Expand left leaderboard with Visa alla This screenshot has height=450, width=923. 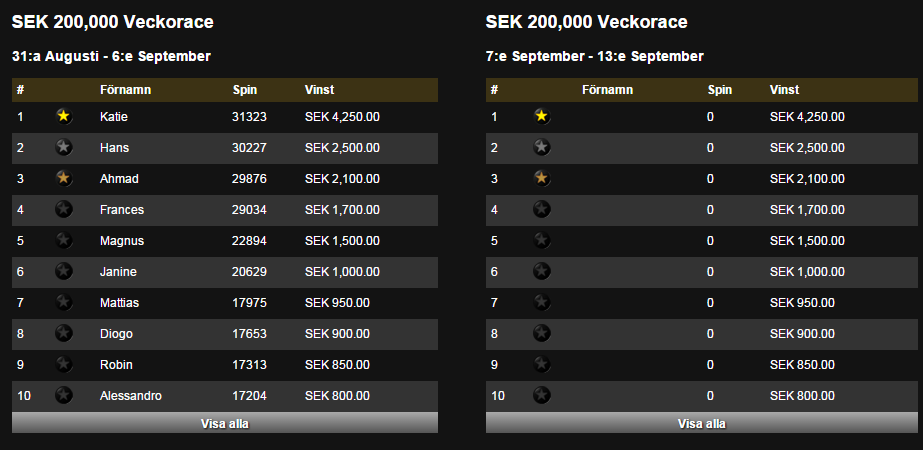[225, 423]
